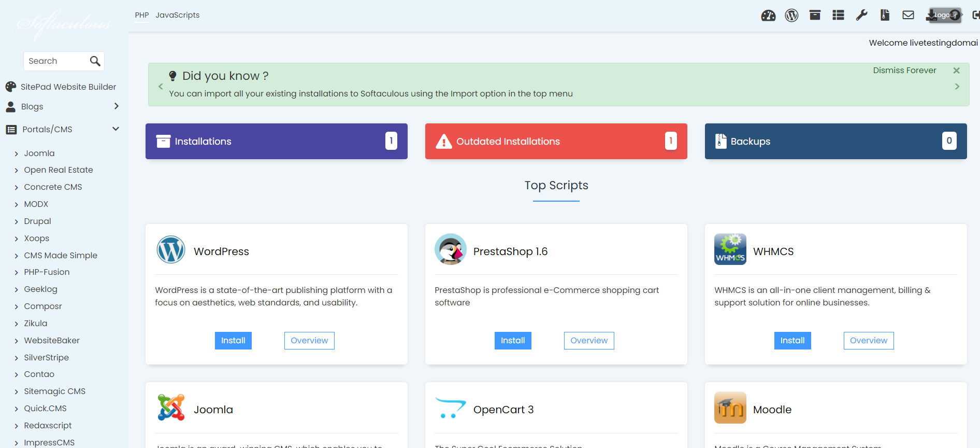Click the PrestaShop penguin logo
980x448 pixels.
(451, 249)
